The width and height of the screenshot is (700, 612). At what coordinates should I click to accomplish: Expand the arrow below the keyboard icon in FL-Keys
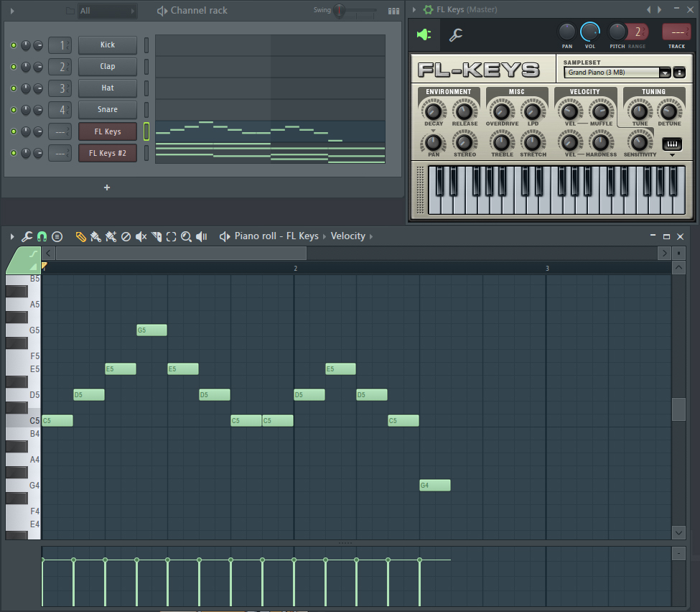(x=672, y=155)
